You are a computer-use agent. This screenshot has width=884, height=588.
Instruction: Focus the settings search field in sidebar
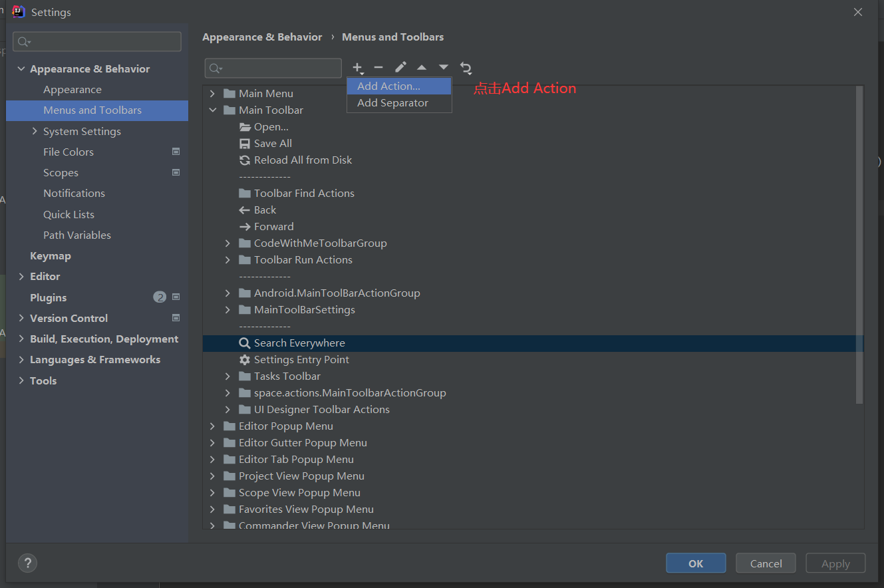click(97, 41)
